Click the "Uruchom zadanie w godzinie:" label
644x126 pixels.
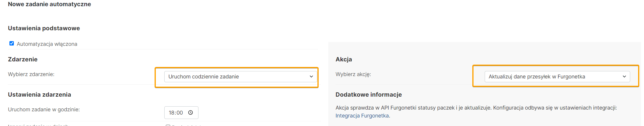44,110
